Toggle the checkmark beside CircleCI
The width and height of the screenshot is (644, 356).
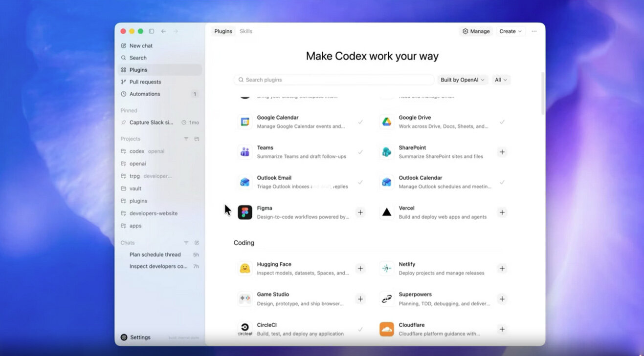[360, 329]
